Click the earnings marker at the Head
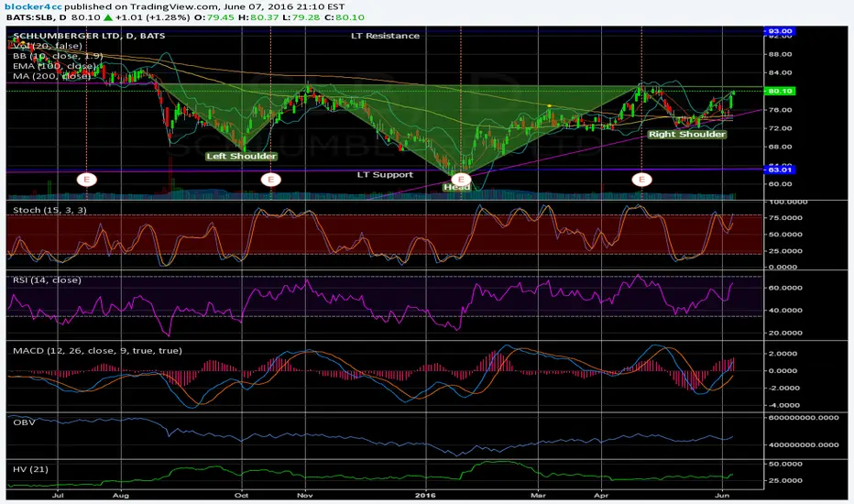This screenshot has width=854, height=504. [x=461, y=179]
